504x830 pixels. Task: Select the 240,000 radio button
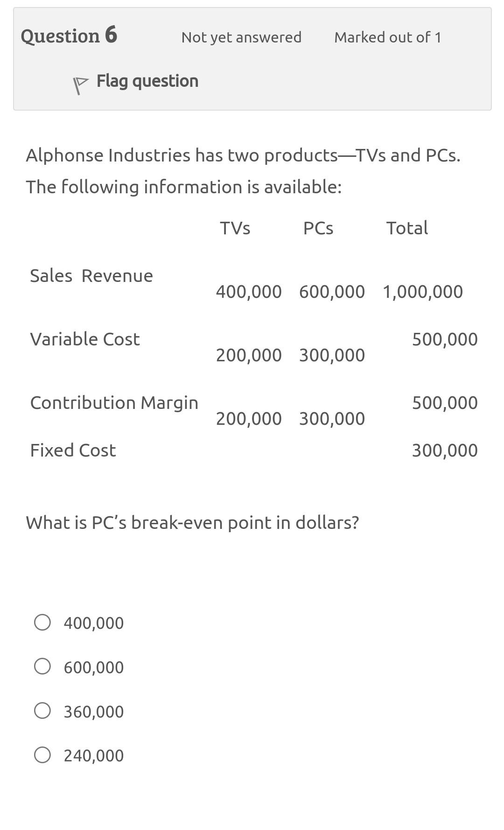42,755
